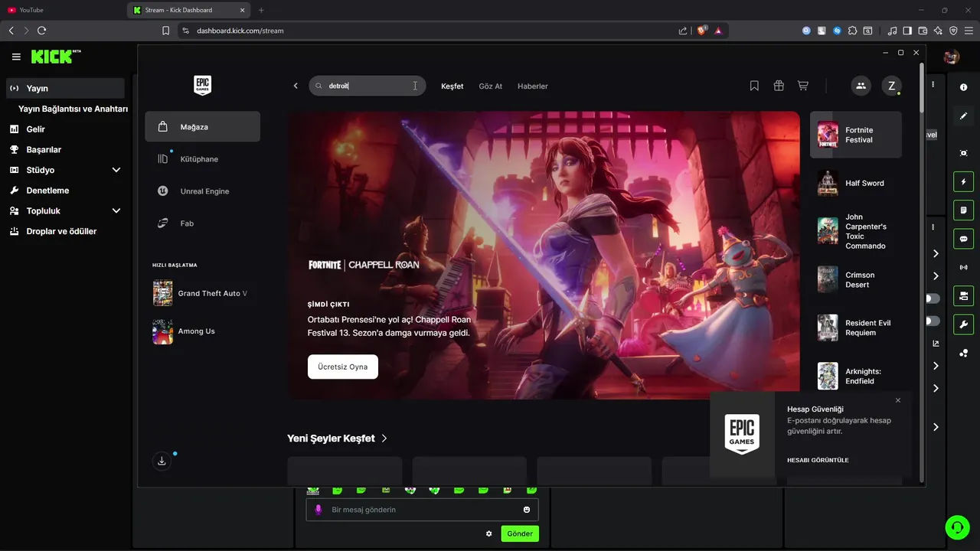
Task: Expand the Topluluk menu in Kick
Action: pos(116,210)
